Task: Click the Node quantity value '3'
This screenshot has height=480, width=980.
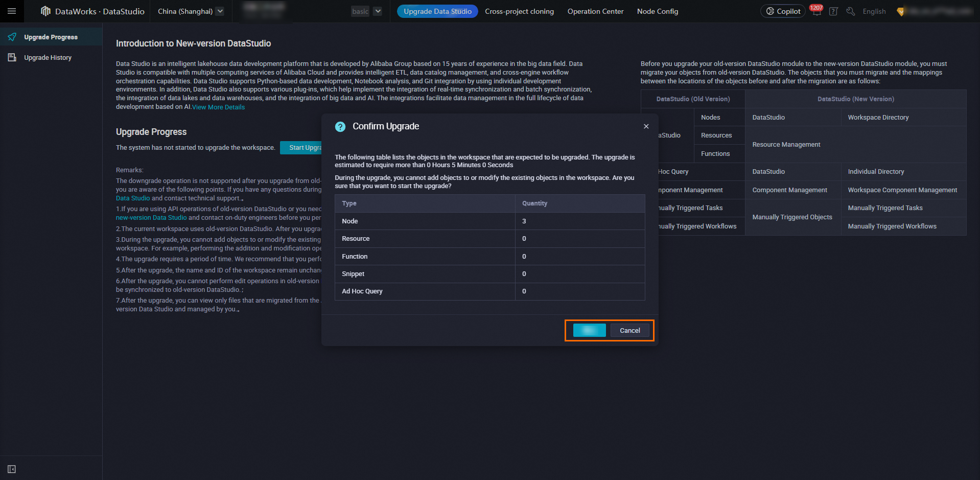Action: pyautogui.click(x=524, y=221)
